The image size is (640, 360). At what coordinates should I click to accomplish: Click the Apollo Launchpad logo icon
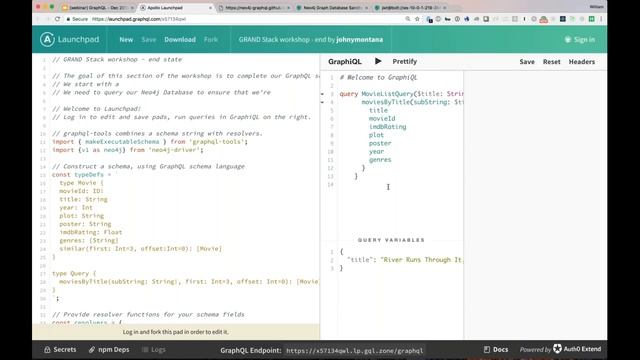47,40
